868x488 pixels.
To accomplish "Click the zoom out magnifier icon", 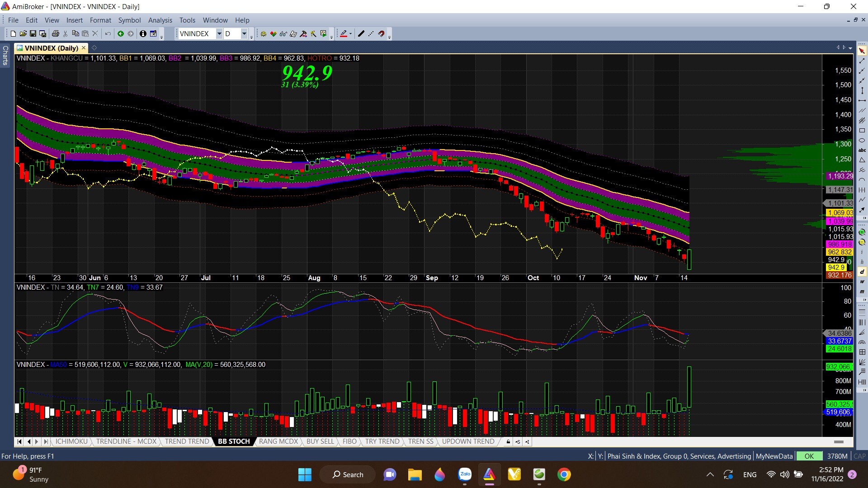I will tap(862, 242).
